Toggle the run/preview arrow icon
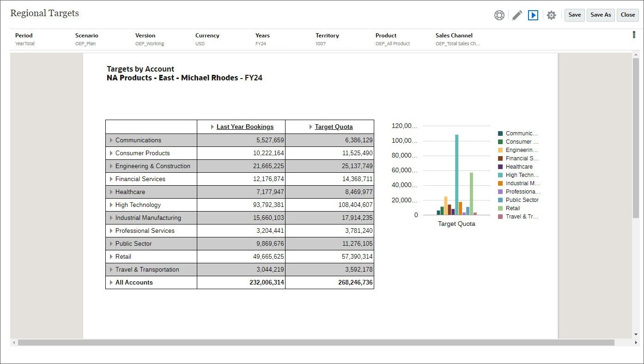This screenshot has width=644, height=364. pyautogui.click(x=534, y=15)
